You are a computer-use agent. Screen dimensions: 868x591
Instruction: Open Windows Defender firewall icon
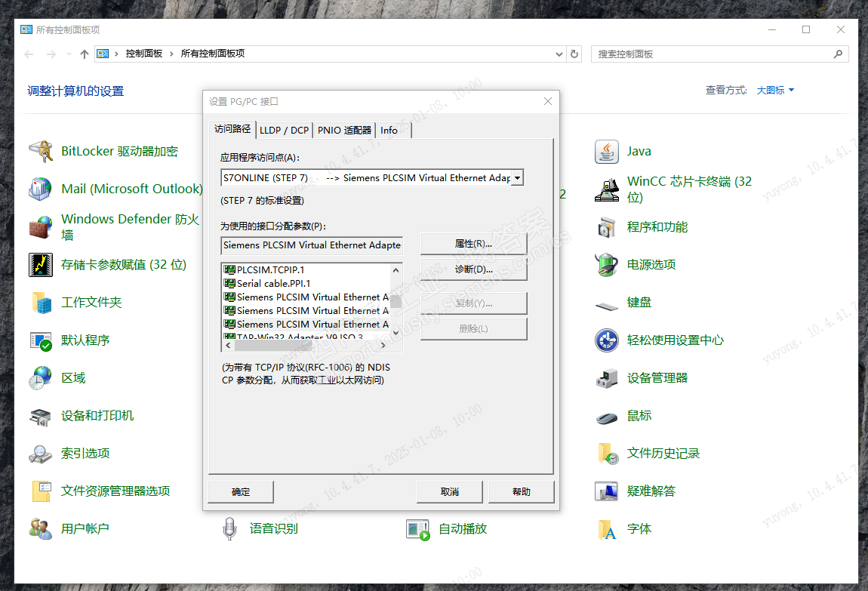[41, 227]
